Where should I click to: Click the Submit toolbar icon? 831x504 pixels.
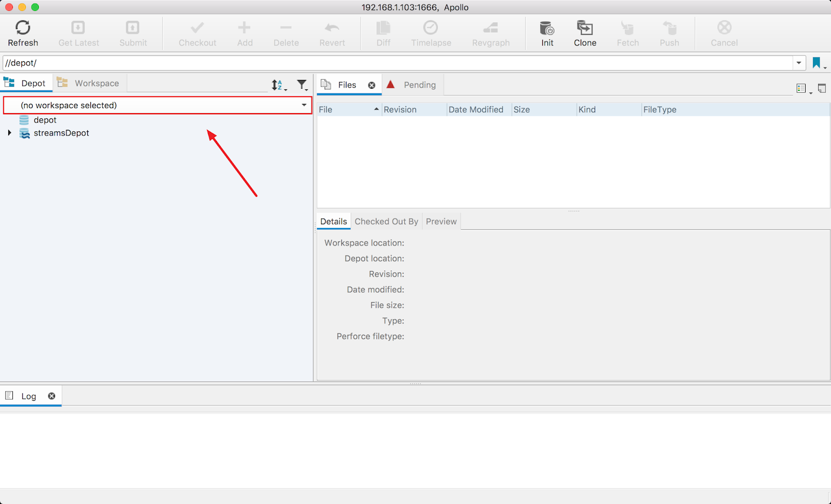pos(133,27)
